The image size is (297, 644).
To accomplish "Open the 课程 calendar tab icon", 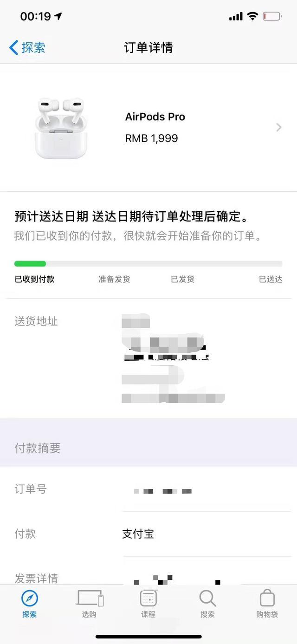I will tap(148, 598).
